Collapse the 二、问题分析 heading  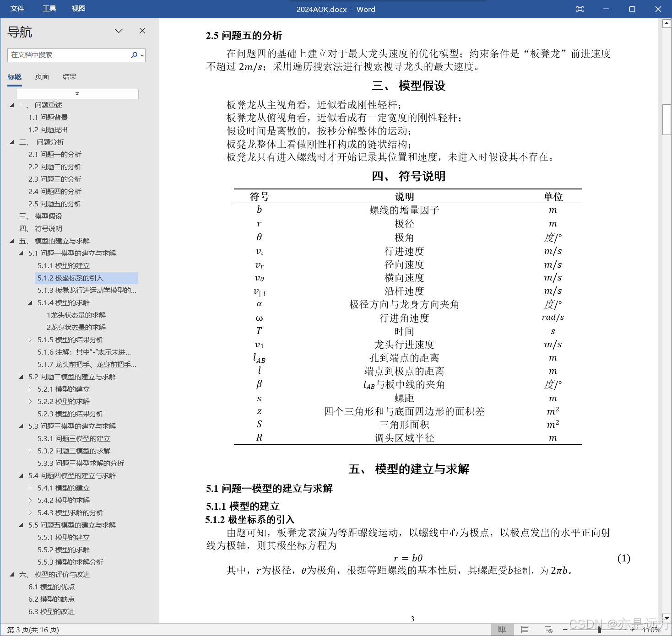[12, 142]
